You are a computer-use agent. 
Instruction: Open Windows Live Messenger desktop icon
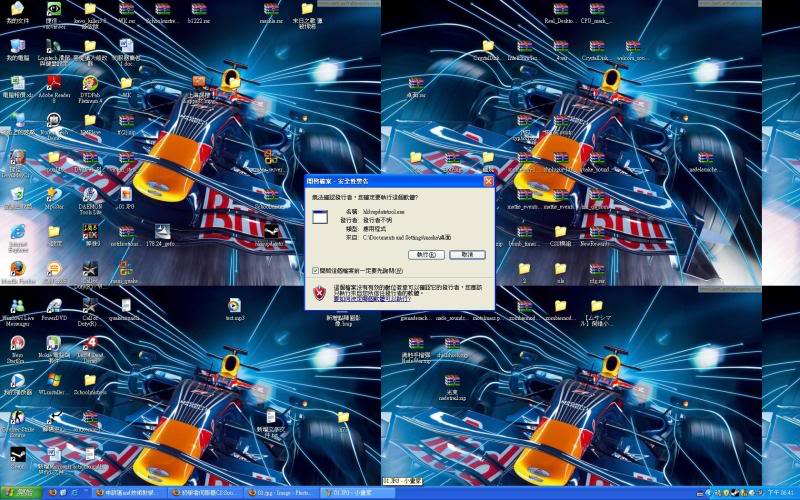[17, 305]
